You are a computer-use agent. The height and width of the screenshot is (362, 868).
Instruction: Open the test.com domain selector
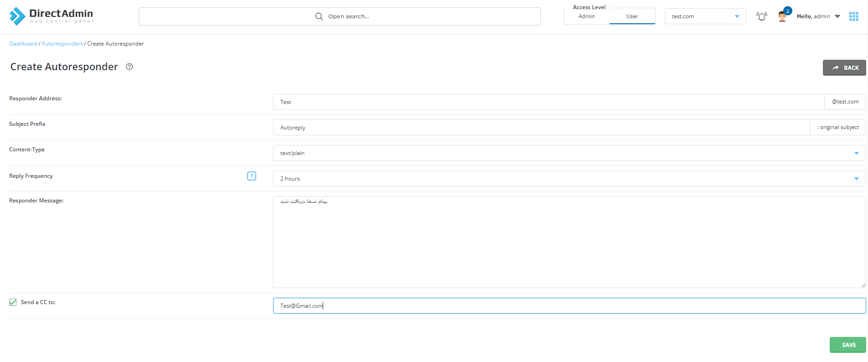click(x=705, y=16)
